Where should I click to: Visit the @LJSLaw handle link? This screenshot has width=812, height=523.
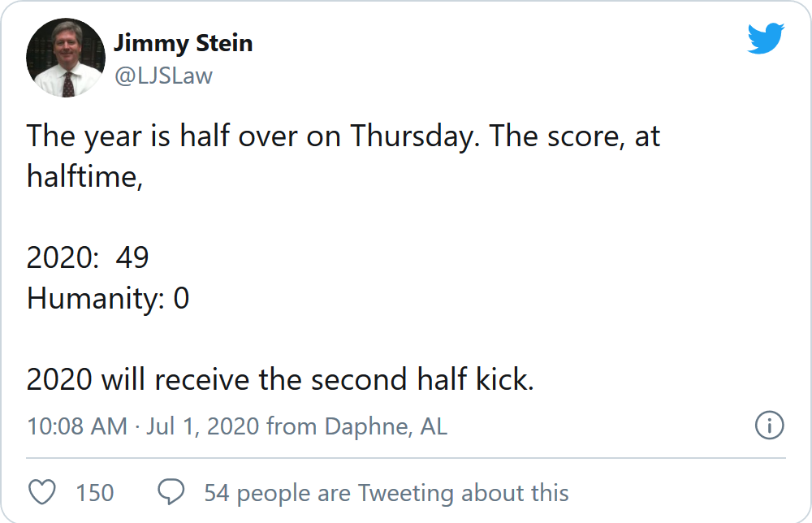point(163,76)
